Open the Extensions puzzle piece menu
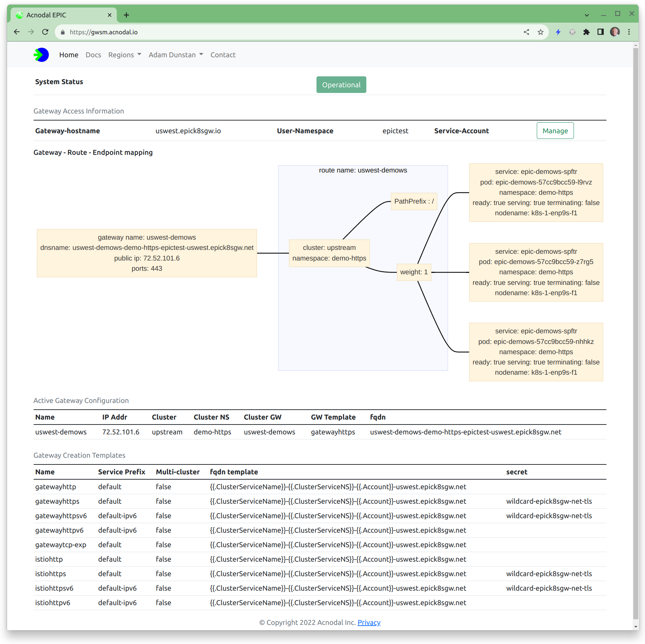Image resolution: width=645 pixels, height=644 pixels. tap(586, 32)
